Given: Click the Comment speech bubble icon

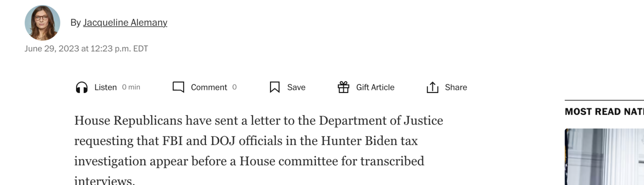Looking at the screenshot, I should (x=178, y=87).
